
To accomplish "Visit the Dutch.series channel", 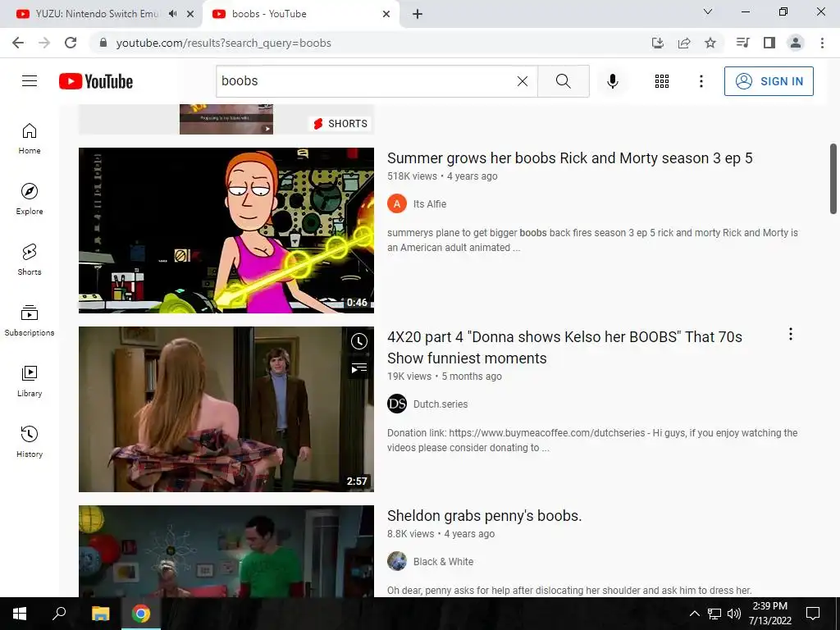I will (441, 404).
